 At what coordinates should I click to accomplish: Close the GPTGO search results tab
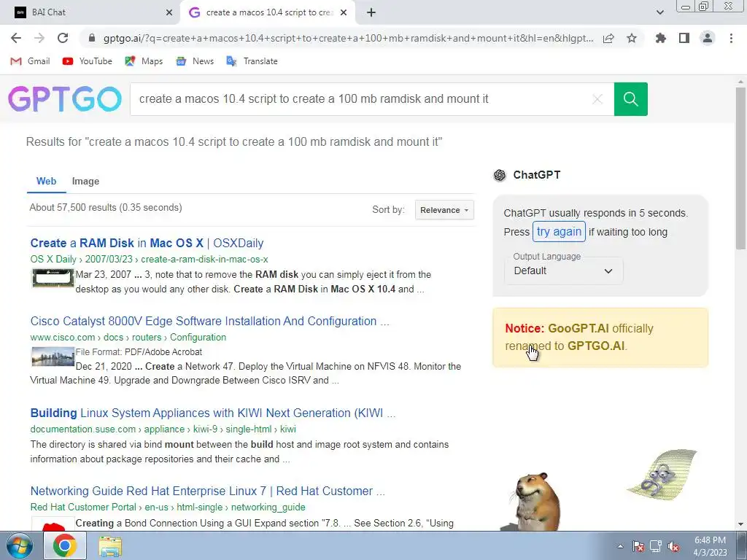coord(344,12)
